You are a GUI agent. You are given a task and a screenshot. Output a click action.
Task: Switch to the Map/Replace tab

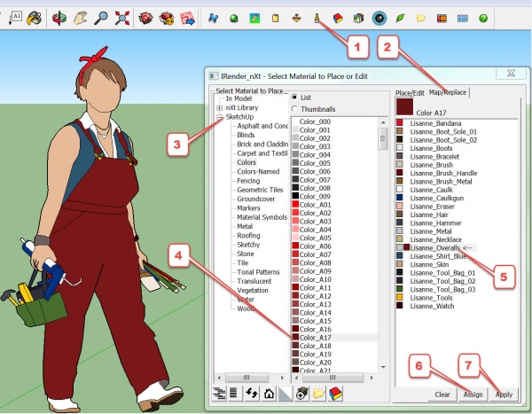448,92
